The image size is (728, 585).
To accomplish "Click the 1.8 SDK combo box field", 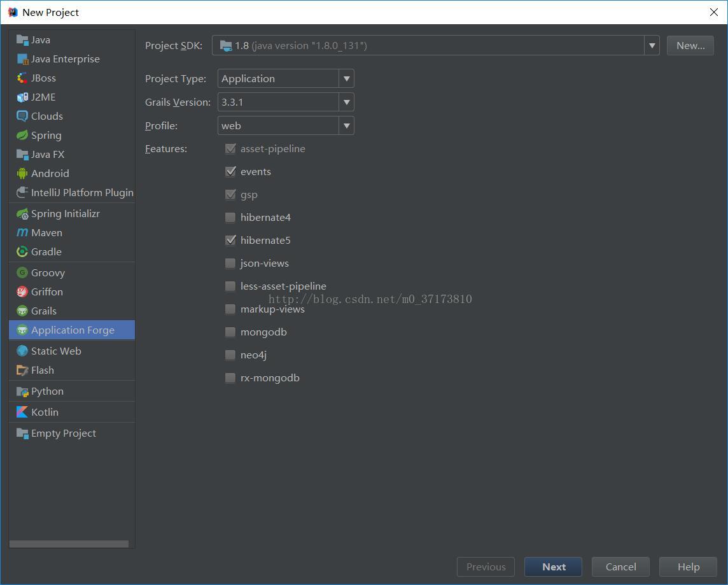I will (x=435, y=45).
